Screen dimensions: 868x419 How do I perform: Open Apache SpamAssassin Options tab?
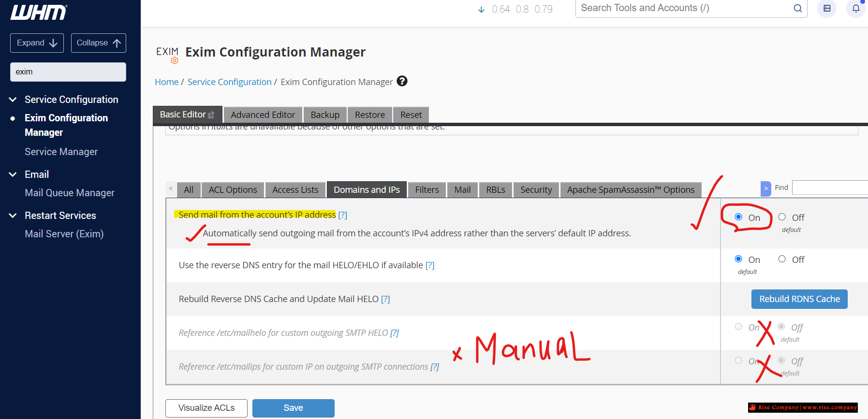(631, 190)
